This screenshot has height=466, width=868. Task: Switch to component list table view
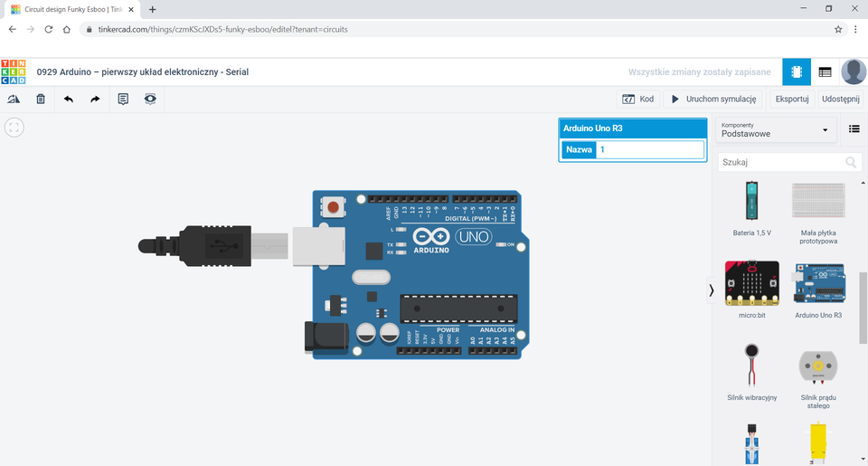(825, 72)
